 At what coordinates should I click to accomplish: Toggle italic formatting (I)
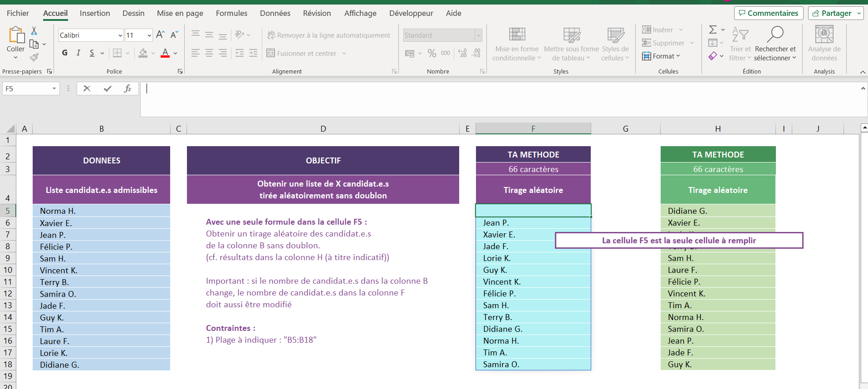click(78, 53)
